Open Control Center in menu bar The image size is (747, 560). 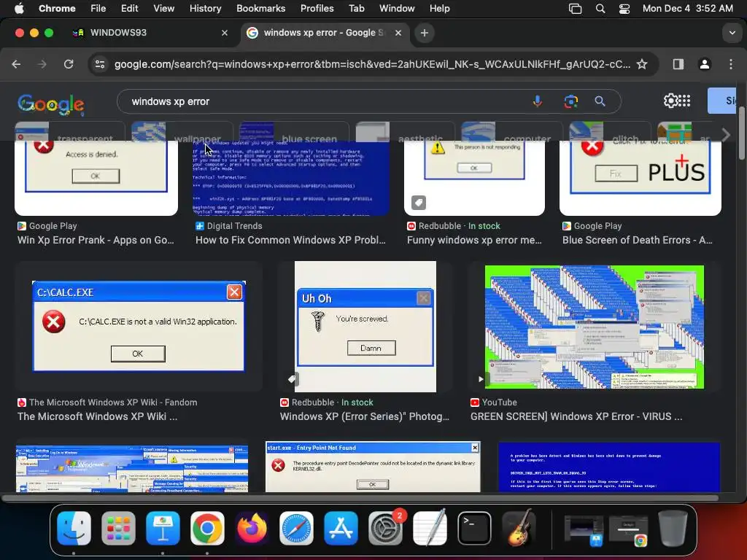[624, 8]
